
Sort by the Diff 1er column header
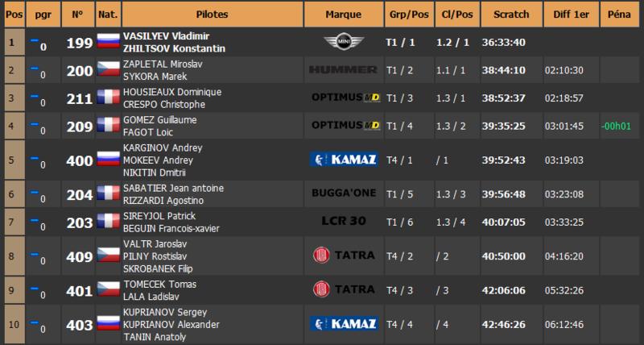coord(571,15)
